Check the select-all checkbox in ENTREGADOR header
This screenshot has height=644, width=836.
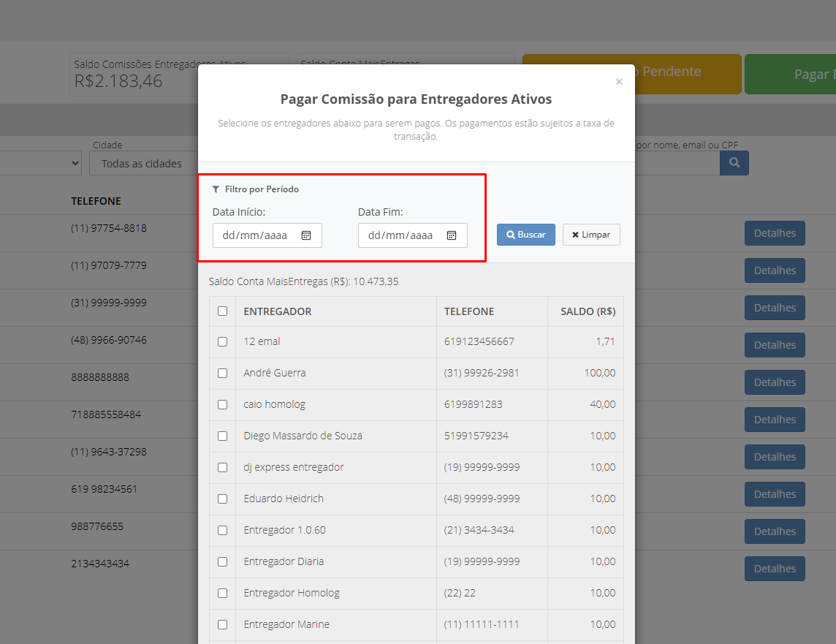(223, 311)
